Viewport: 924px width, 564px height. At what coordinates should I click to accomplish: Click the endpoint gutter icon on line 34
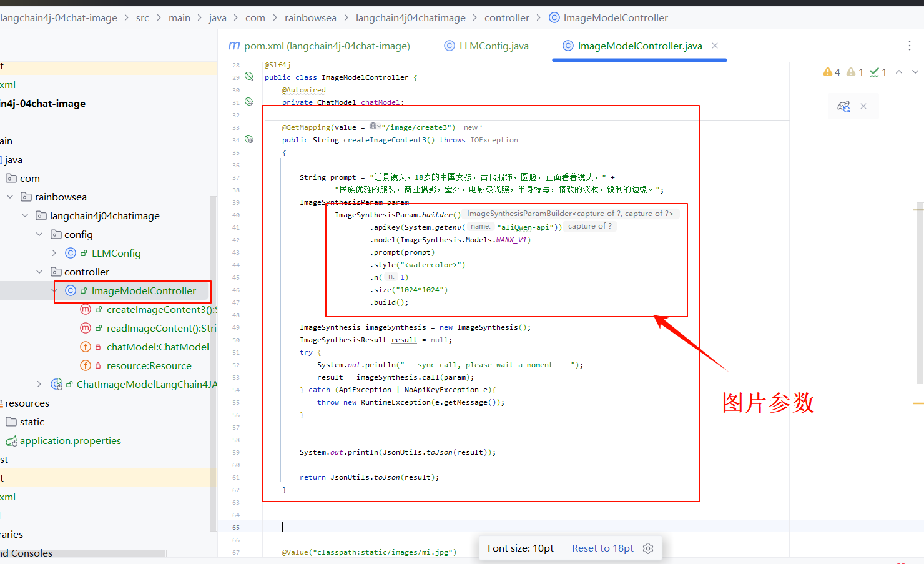coord(249,139)
